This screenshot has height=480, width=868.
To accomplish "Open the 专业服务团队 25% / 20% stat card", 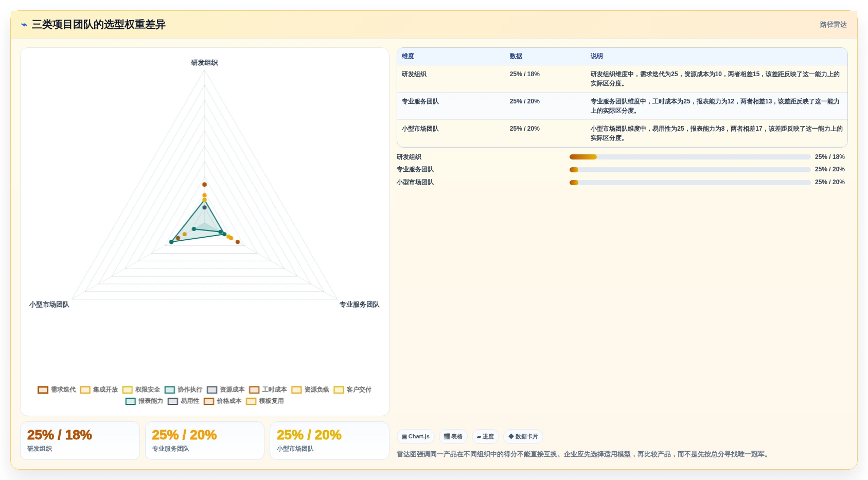I will coord(205,441).
